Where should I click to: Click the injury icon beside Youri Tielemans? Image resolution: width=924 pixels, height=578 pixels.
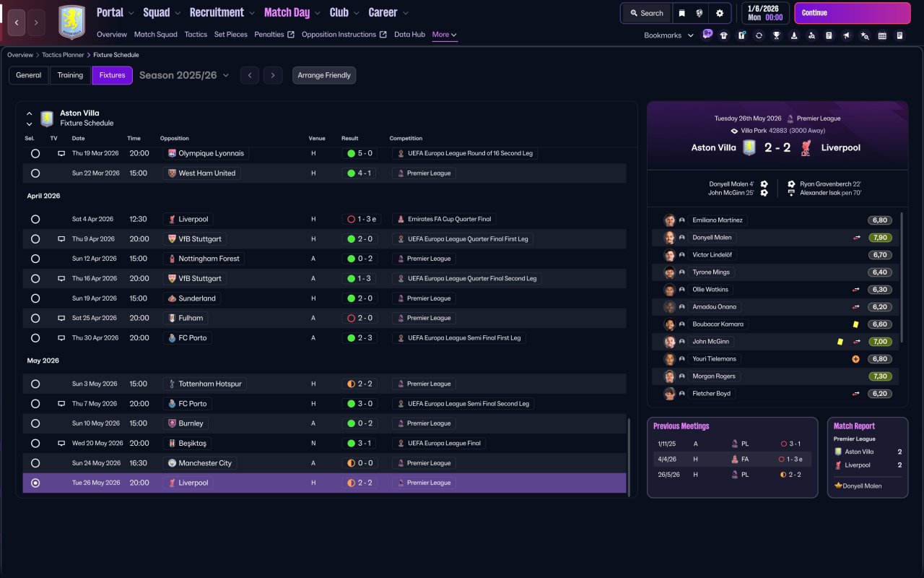coord(856,359)
